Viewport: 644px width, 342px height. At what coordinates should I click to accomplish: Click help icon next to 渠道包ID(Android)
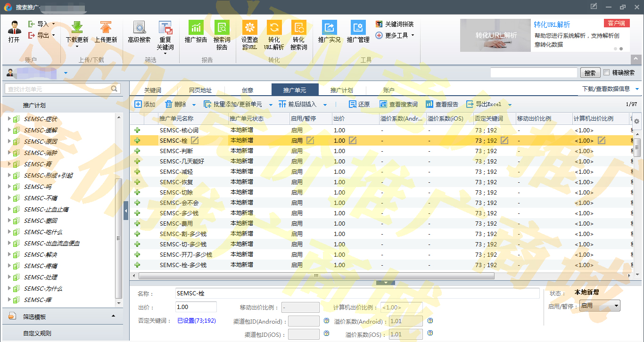pos(326,321)
